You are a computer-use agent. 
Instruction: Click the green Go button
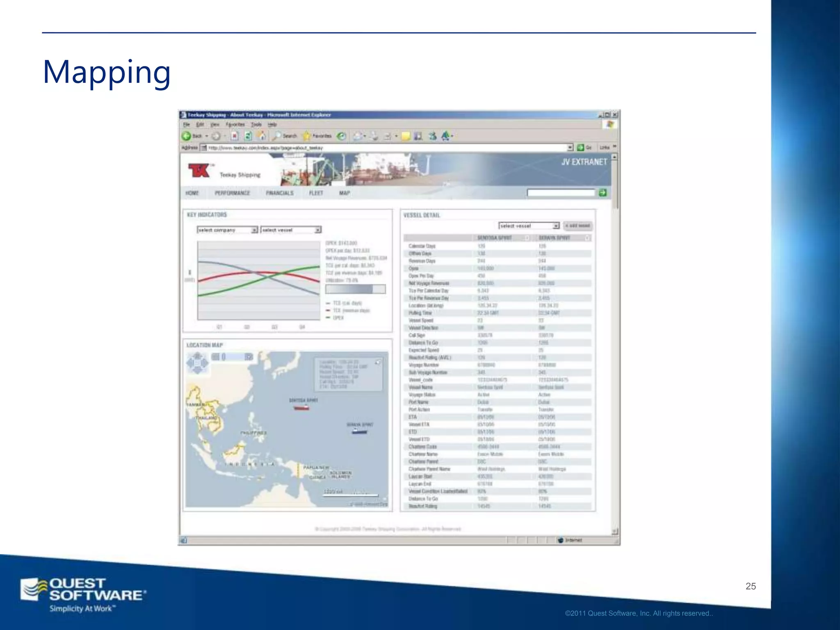pos(584,148)
